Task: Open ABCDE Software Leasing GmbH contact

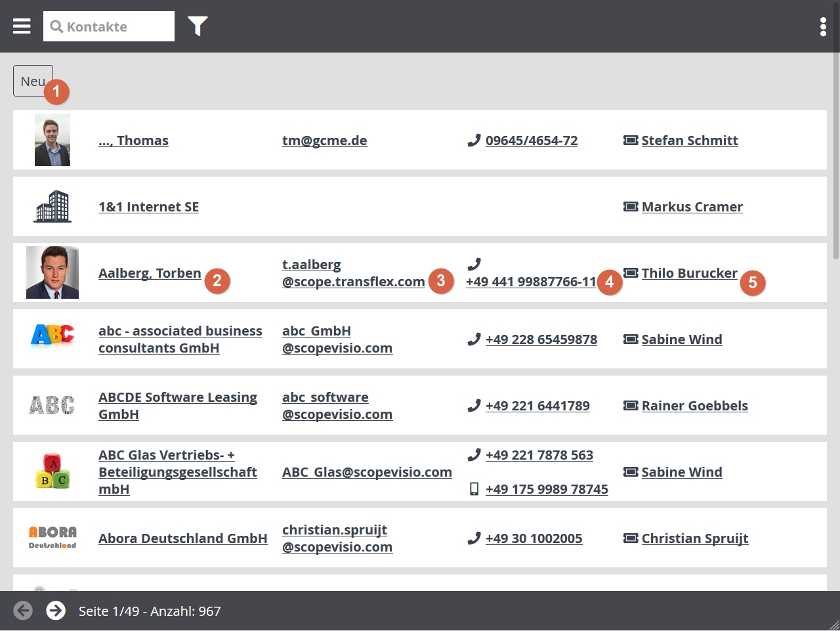Action: coord(178,406)
